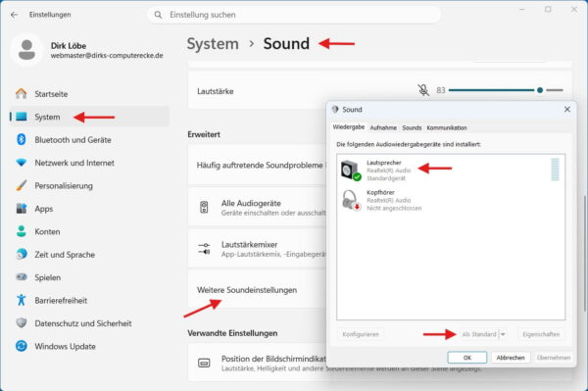Select Bluetooth und Geräte in sidebar
This screenshot has height=391, width=588.
coord(89,139)
